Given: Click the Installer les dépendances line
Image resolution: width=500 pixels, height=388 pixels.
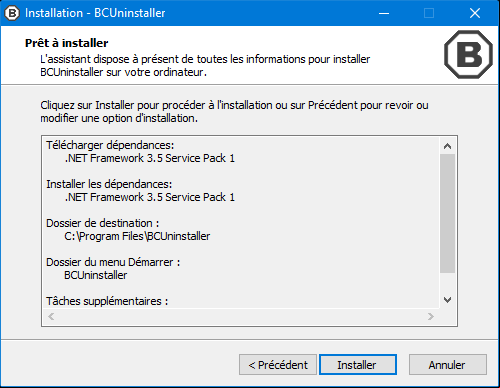Looking at the screenshot, I should tap(109, 184).
